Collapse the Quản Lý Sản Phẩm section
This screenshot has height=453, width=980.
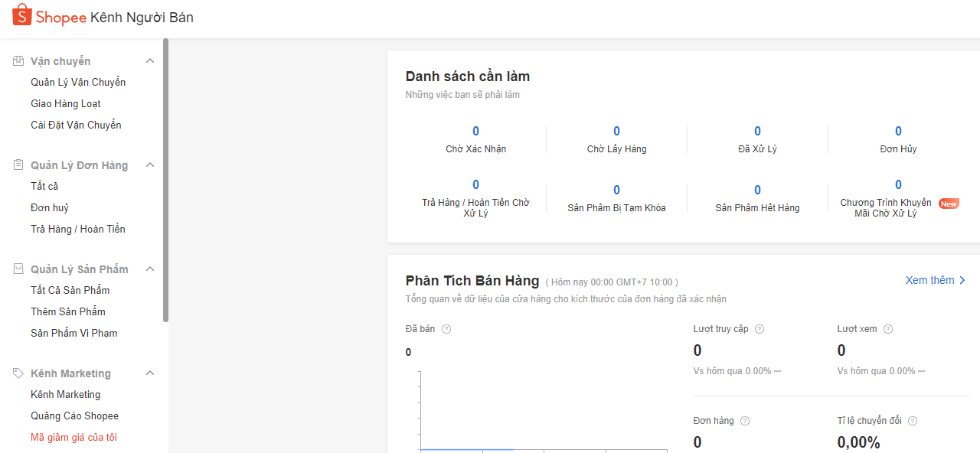click(x=150, y=269)
